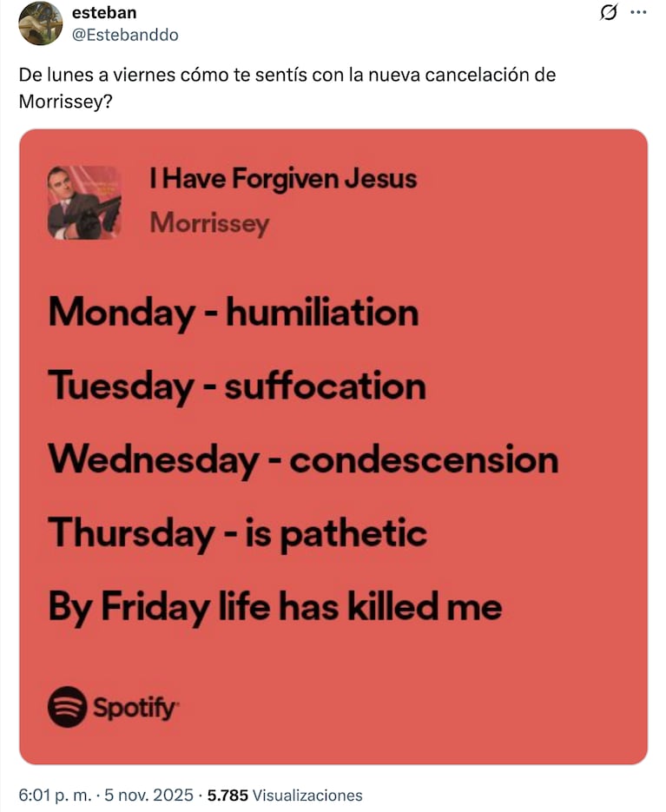Open @Estebanddo's profile handle

point(128,35)
